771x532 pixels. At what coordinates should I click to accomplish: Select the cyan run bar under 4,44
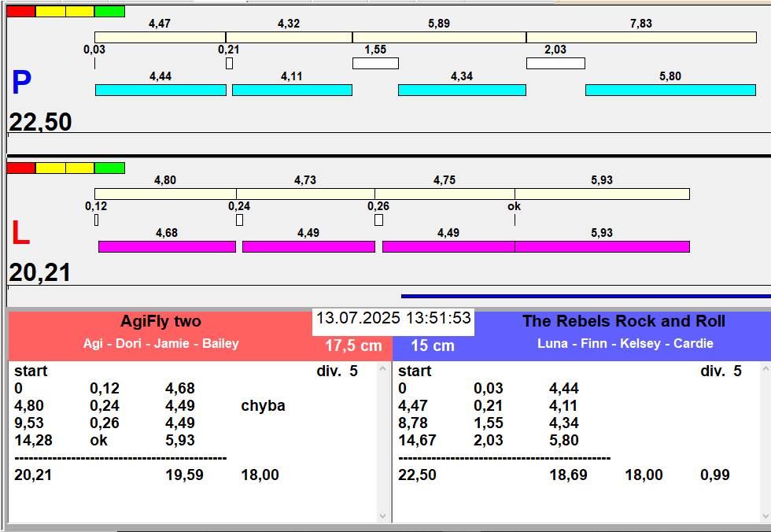(x=160, y=90)
